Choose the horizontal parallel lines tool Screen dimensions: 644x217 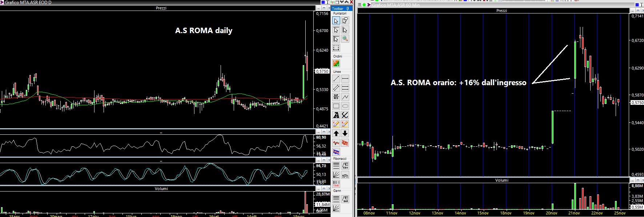[345, 88]
